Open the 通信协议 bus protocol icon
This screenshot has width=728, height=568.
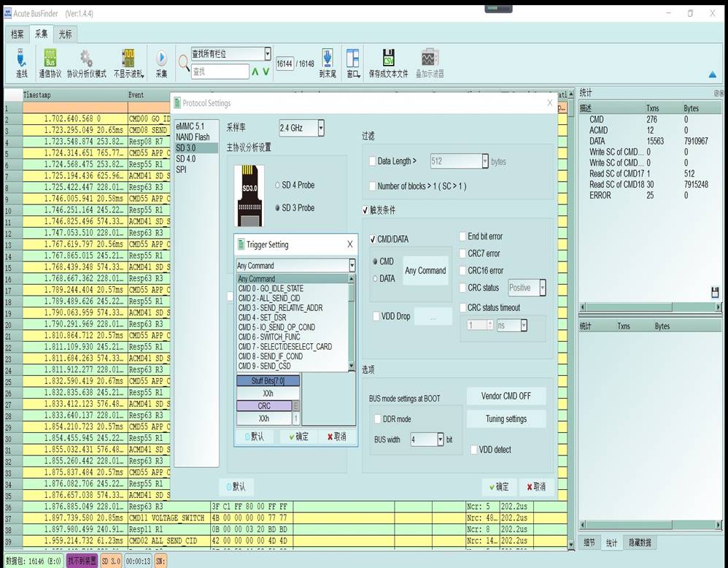coord(50,58)
